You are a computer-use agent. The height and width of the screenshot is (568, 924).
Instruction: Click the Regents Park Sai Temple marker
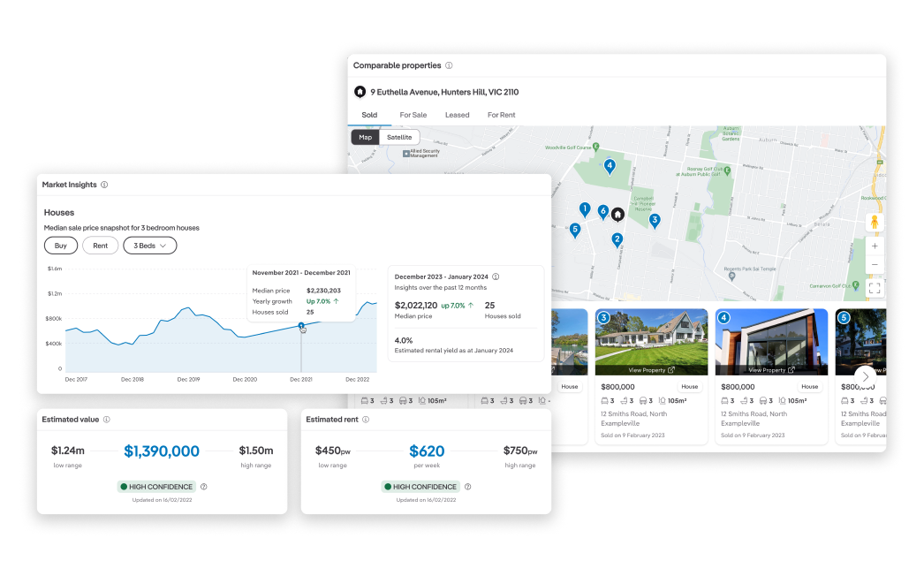coord(731,276)
